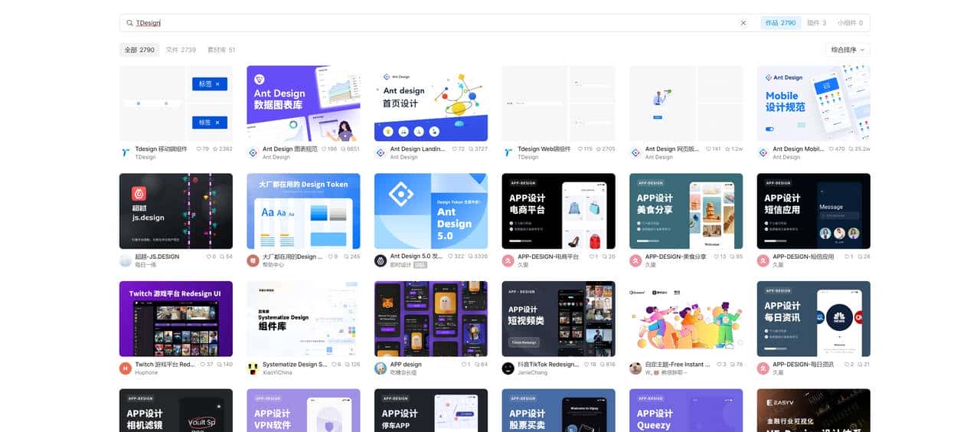Screen dimensions: 980x432
Task: Open 超越 js.design dark thumbnail
Action: (x=176, y=211)
